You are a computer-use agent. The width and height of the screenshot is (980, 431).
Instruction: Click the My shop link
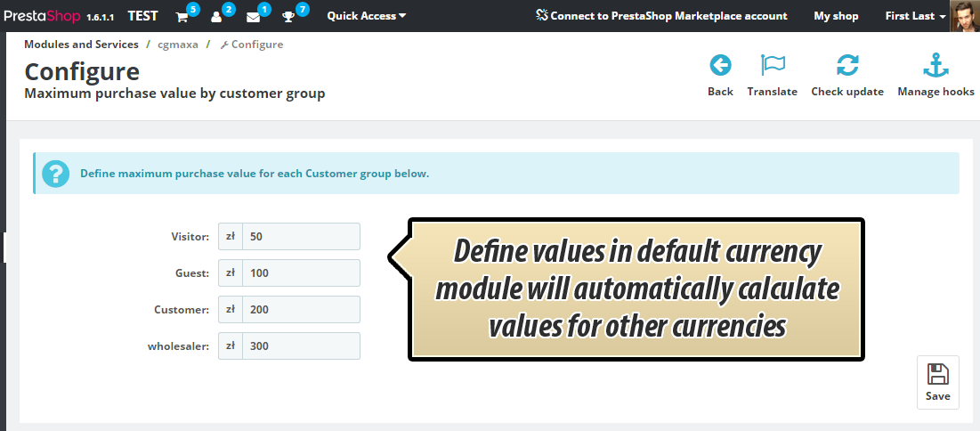click(x=836, y=16)
